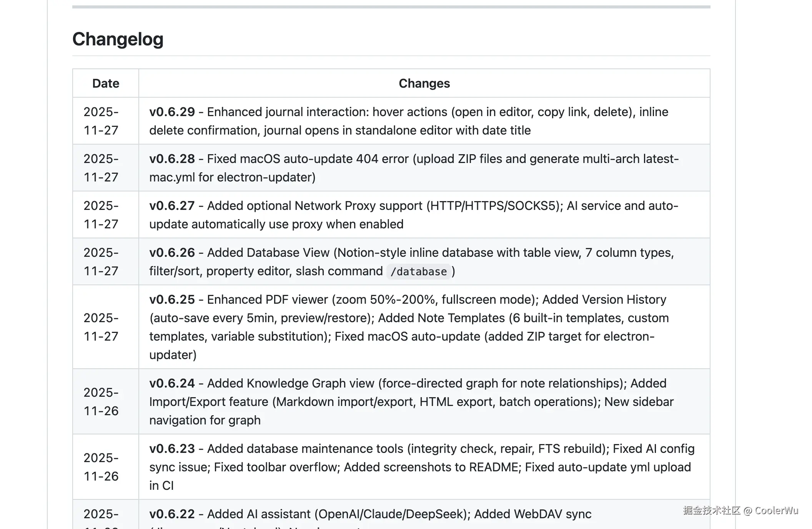Viewport: 812px width, 529px height.
Task: Select the v0.6.28 version label
Action: (172, 159)
